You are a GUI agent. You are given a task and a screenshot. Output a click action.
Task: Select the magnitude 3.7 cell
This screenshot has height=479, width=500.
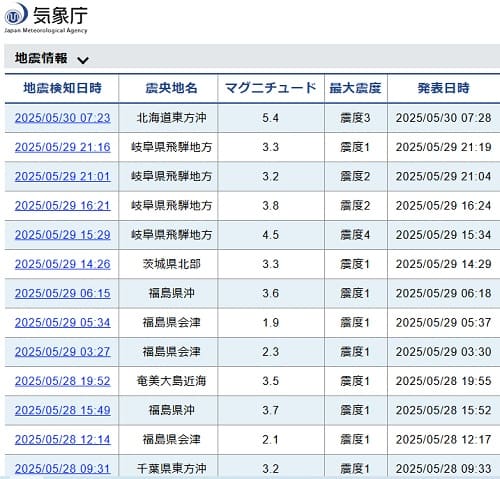[270, 410]
